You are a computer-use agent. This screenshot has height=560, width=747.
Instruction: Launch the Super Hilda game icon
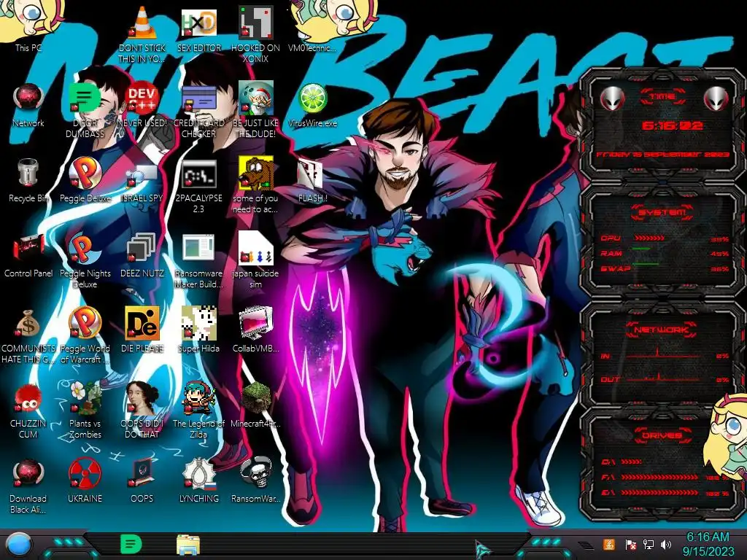pos(198,330)
